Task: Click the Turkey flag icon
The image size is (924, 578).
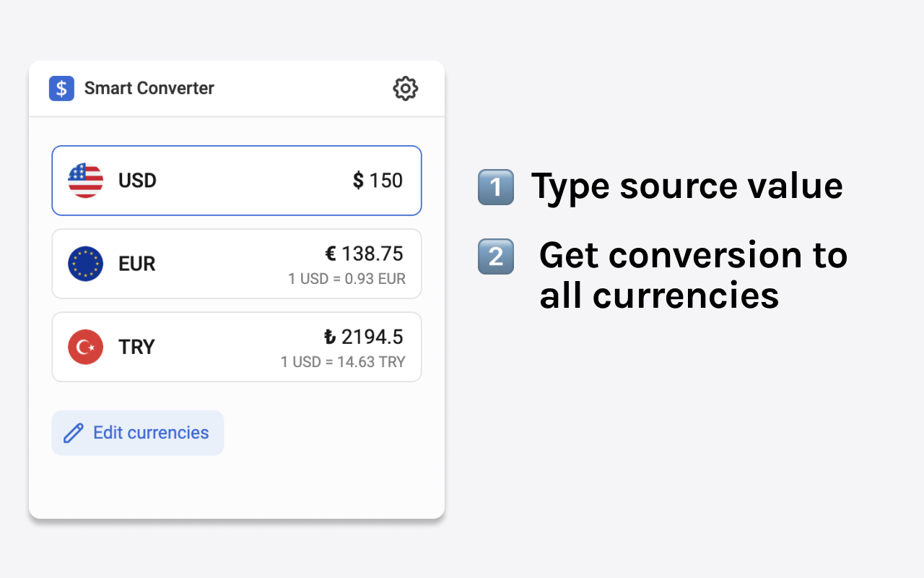Action: click(x=85, y=347)
